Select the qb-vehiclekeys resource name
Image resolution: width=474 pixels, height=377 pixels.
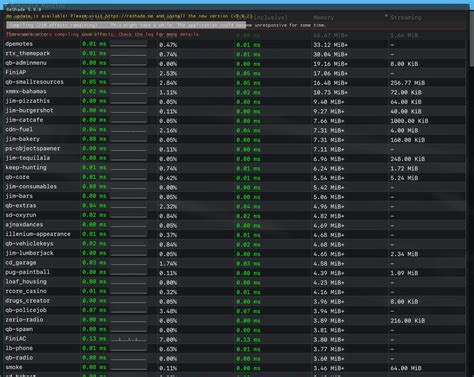point(29,244)
